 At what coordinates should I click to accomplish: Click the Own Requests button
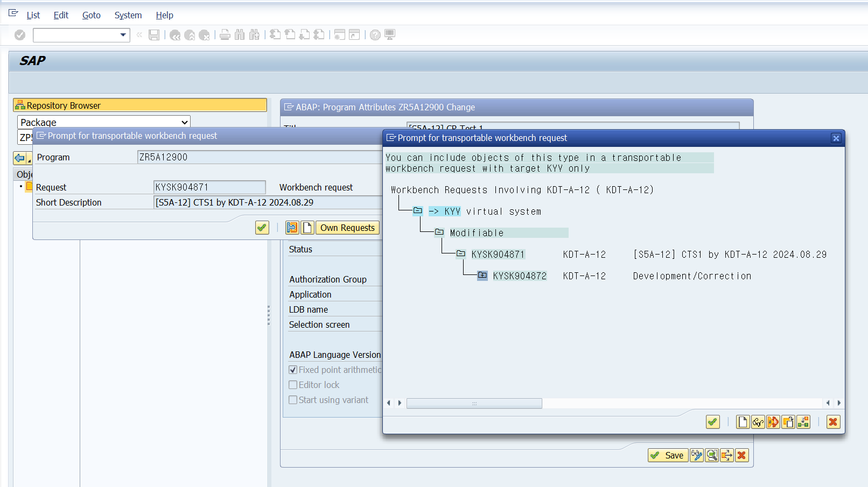347,228
